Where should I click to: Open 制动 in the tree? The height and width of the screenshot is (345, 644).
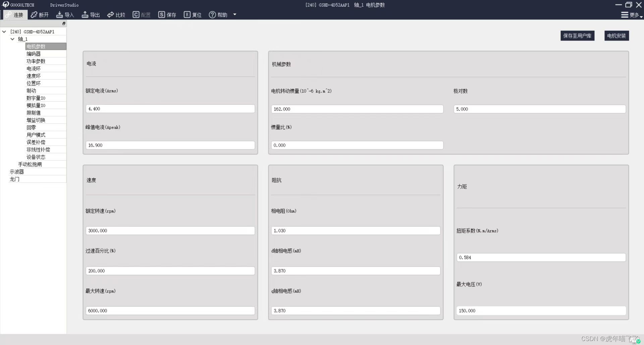pos(46,90)
